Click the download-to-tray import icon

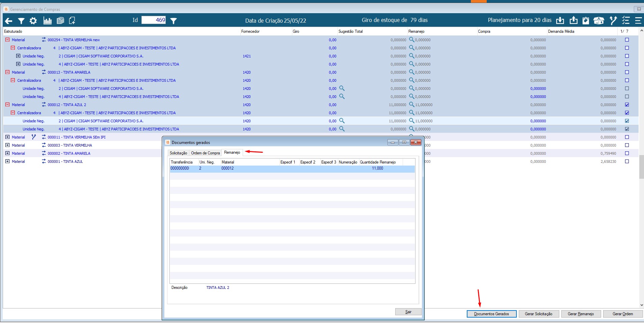click(560, 21)
